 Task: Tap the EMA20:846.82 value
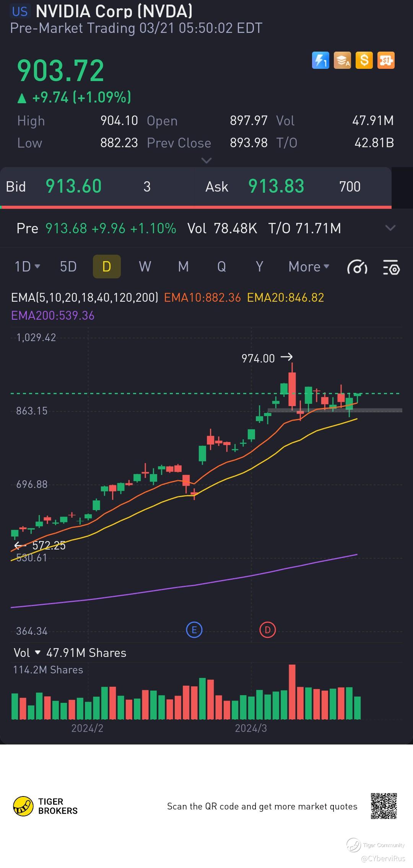[x=285, y=297]
